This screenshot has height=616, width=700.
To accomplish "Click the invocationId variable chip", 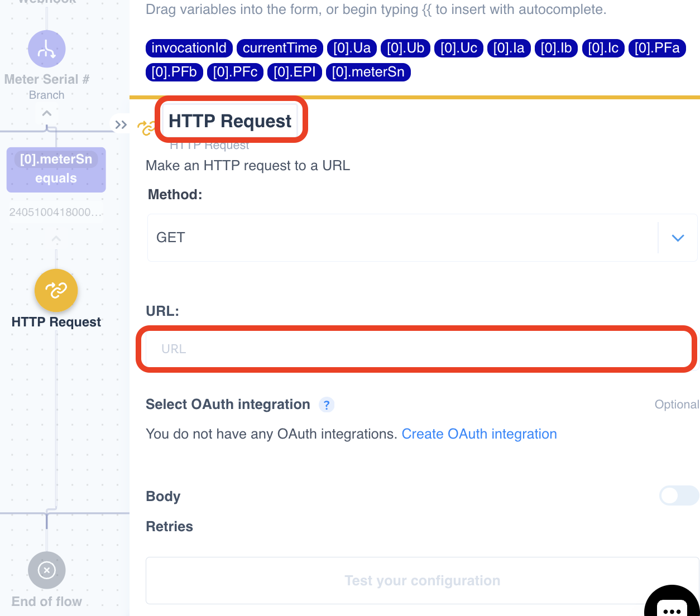I will pos(189,48).
